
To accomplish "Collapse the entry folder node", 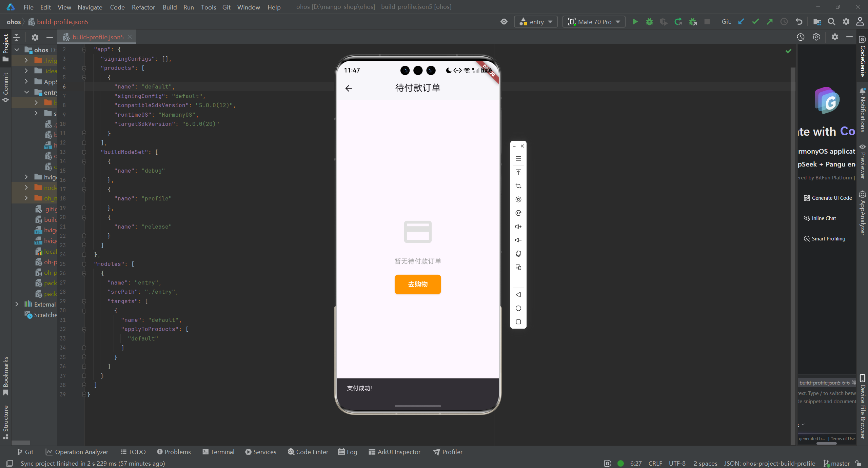I will tap(26, 92).
